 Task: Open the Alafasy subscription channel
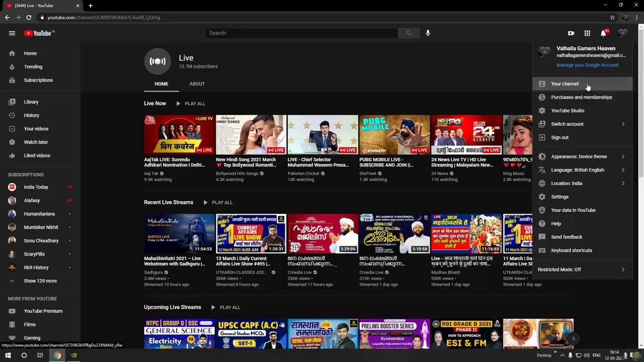[x=40, y=201]
